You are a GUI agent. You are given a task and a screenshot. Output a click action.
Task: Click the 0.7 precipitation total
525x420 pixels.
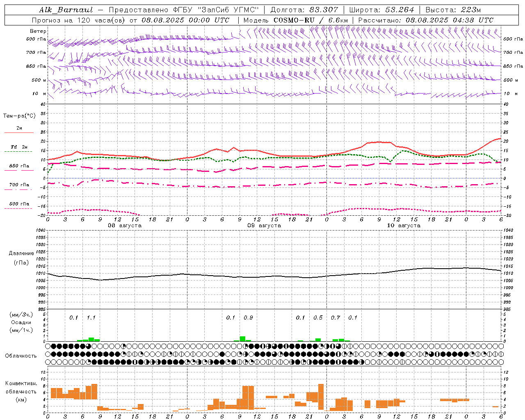point(336,318)
